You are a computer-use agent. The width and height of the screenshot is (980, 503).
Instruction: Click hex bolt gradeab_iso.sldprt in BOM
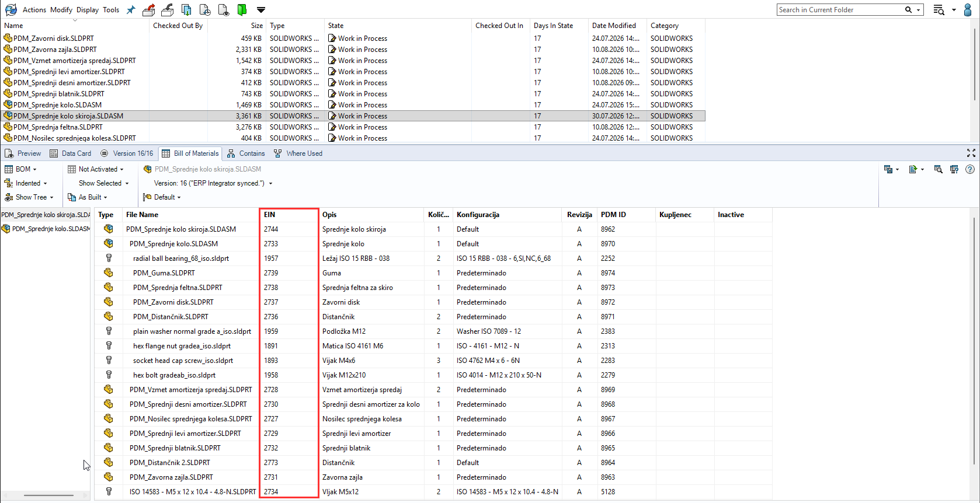click(174, 375)
